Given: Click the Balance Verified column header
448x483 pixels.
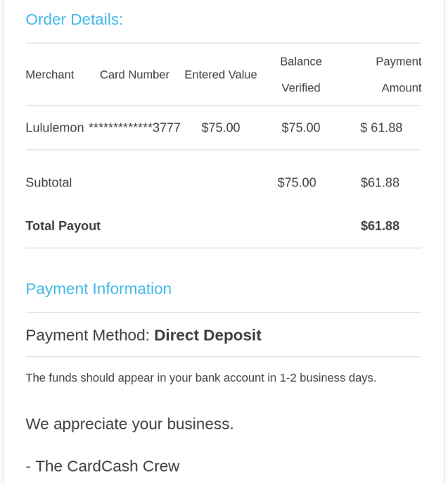Looking at the screenshot, I should click(300, 75).
